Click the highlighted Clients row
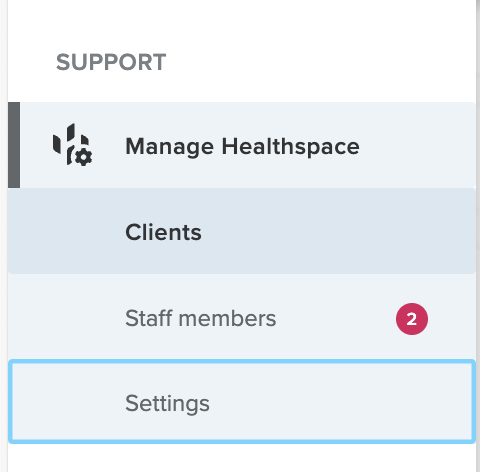 coord(242,231)
